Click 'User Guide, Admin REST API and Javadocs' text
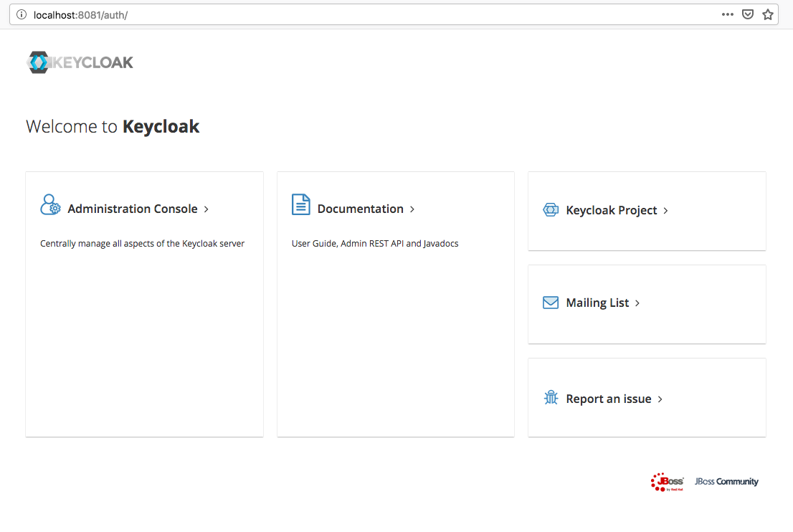The image size is (793, 532). 375,244
